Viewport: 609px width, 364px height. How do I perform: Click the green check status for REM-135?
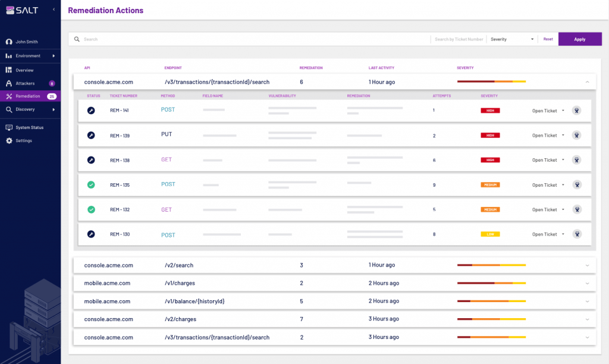point(91,185)
